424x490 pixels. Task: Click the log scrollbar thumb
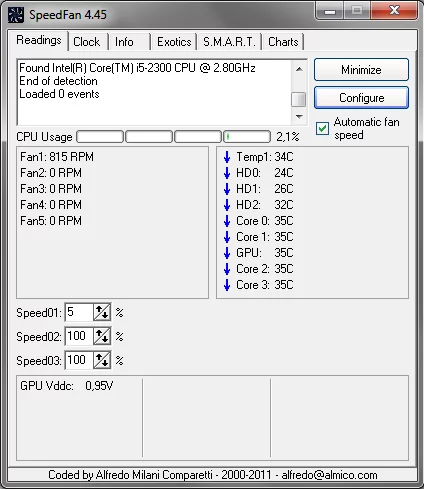(299, 99)
